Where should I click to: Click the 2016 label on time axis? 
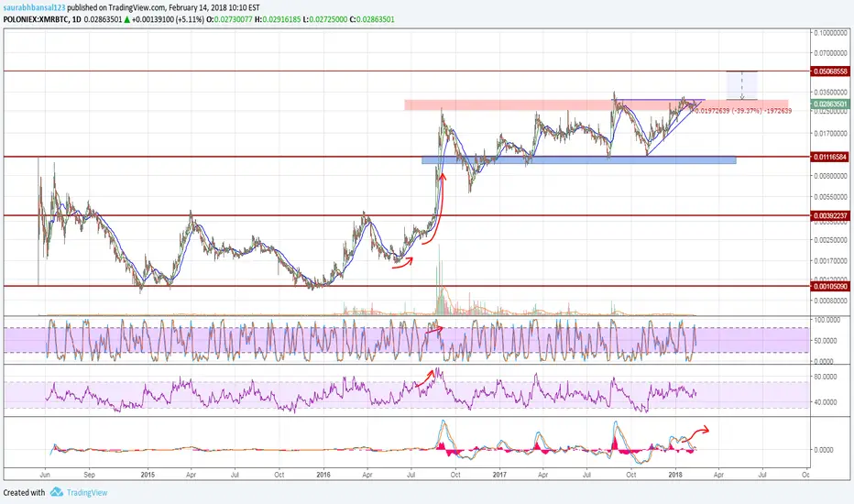tap(323, 475)
